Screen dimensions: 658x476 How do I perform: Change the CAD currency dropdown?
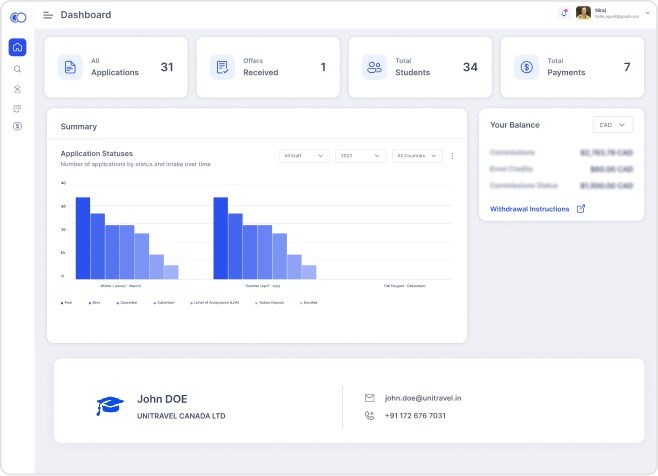pos(612,125)
